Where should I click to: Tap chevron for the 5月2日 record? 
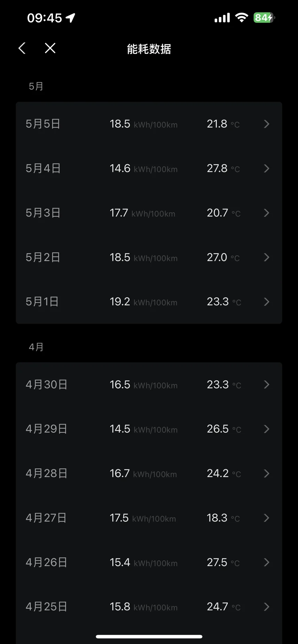tap(267, 257)
